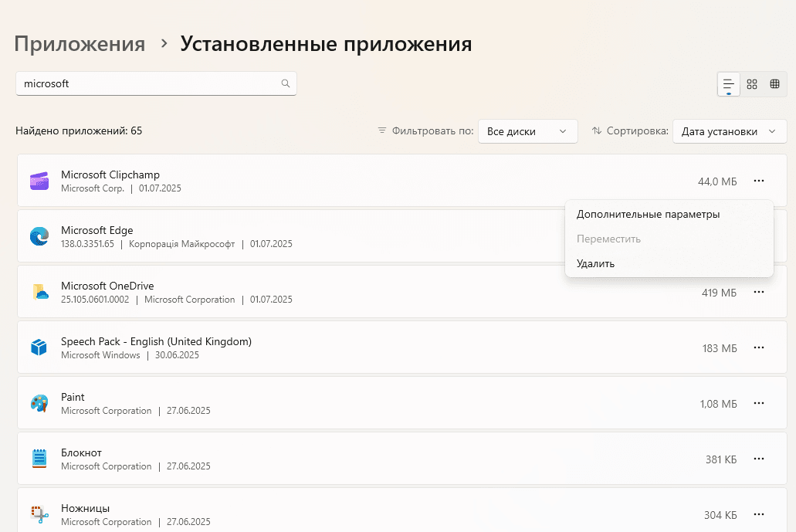Image resolution: width=796 pixels, height=532 pixels.
Task: Click the 304 КБ size value
Action: click(720, 515)
